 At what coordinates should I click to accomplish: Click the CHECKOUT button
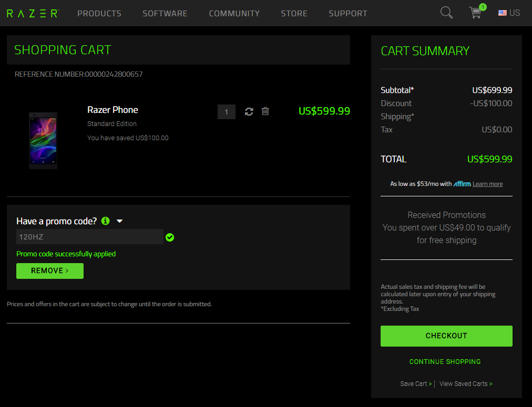pos(446,336)
